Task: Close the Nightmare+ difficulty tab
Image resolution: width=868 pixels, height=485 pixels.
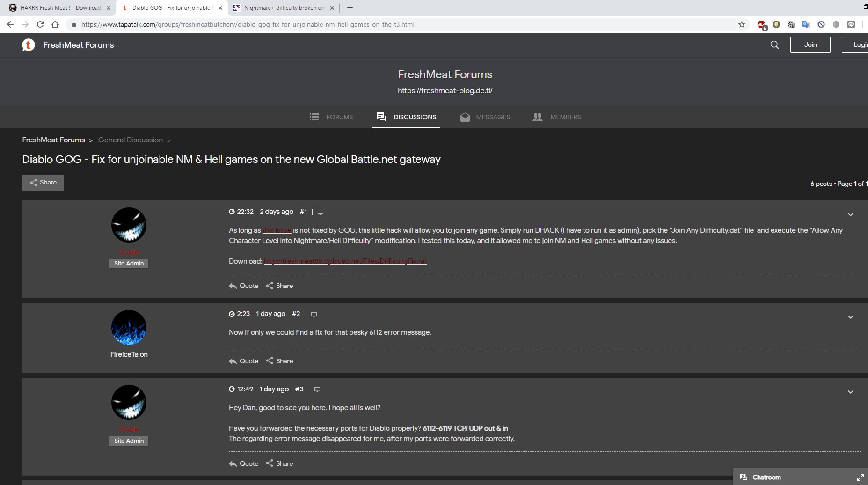Action: [x=332, y=8]
